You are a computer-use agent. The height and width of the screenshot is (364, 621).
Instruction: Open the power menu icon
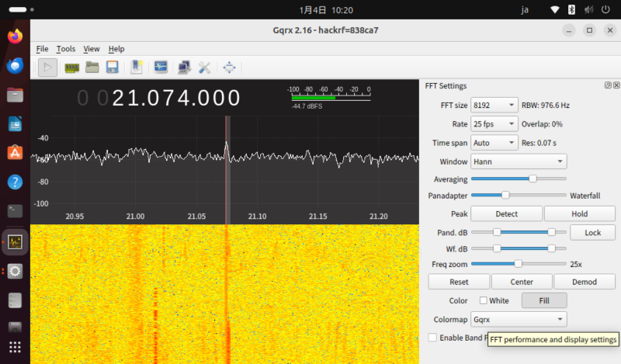[x=605, y=9]
